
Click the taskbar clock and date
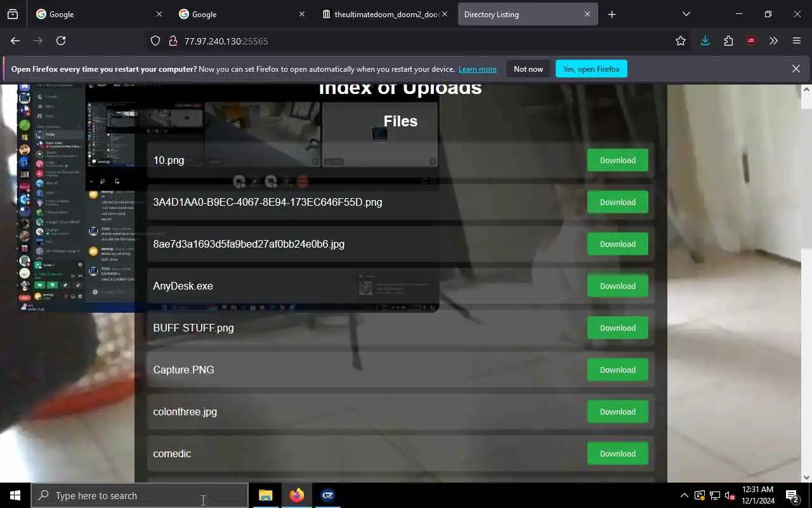[x=757, y=495]
